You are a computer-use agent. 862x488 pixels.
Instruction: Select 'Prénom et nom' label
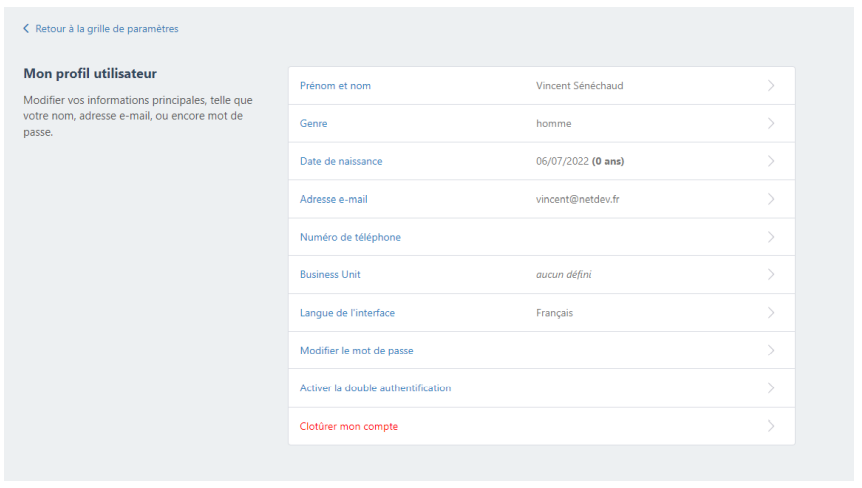(x=335, y=86)
